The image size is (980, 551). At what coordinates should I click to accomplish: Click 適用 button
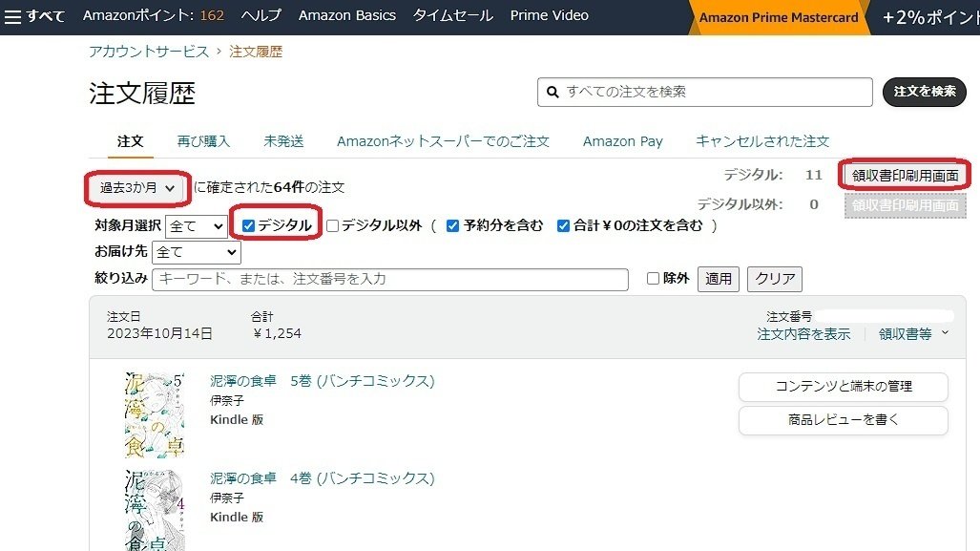pos(719,279)
